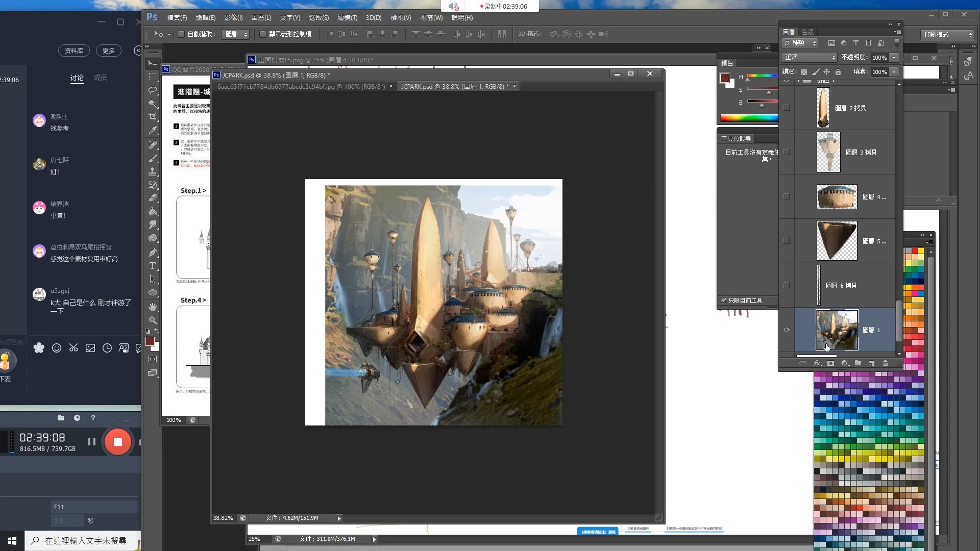Click the foreground color swatch in the toolbar
The width and height of the screenshot is (980, 551).
click(x=150, y=341)
